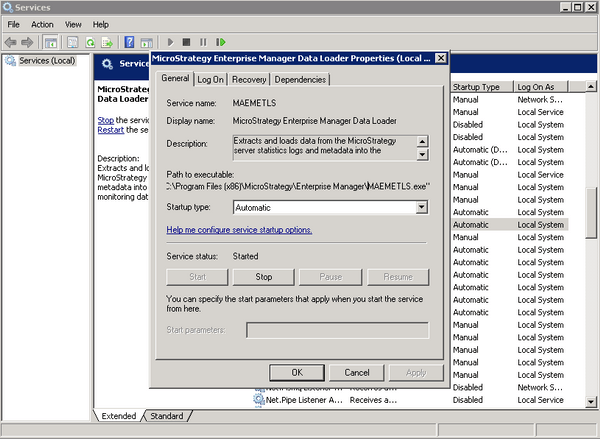Click the Receives a... description cell
The image size is (600, 439).
[373, 400]
